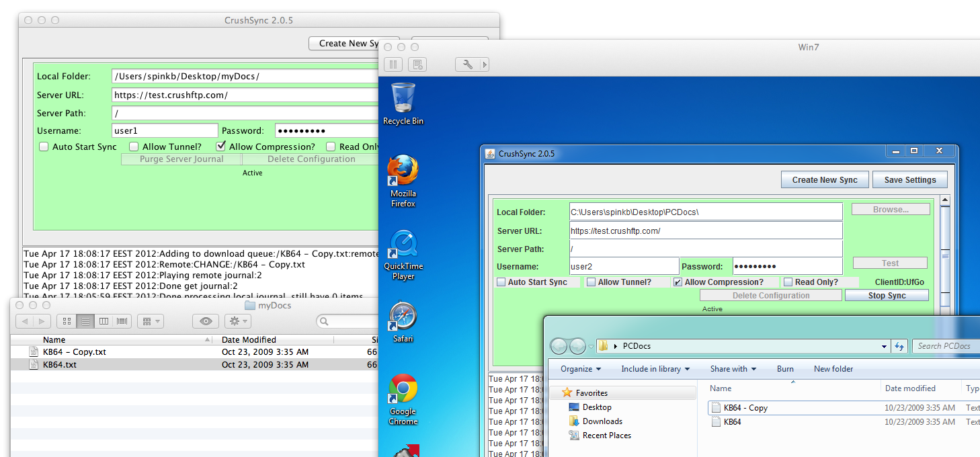Click Save Settings in Windows CrushSync
This screenshot has height=457, width=980.
tap(910, 180)
